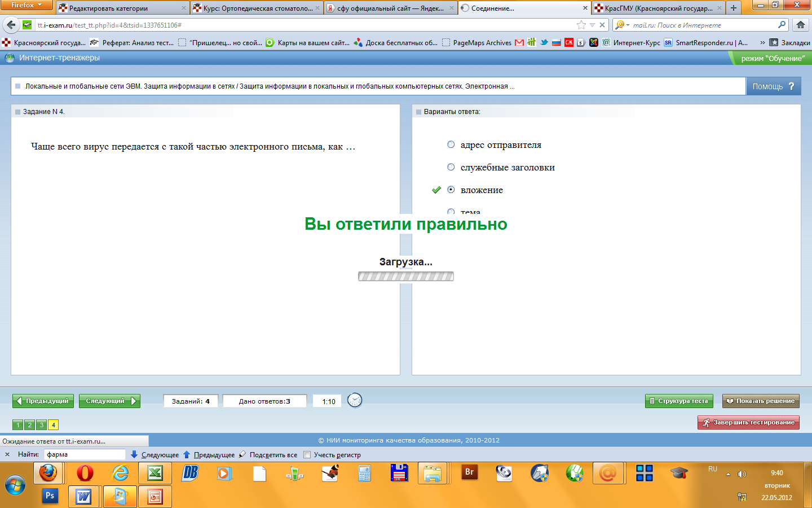The width and height of the screenshot is (812, 508).
Task: Click find 'Следующее' button
Action: pos(155,454)
